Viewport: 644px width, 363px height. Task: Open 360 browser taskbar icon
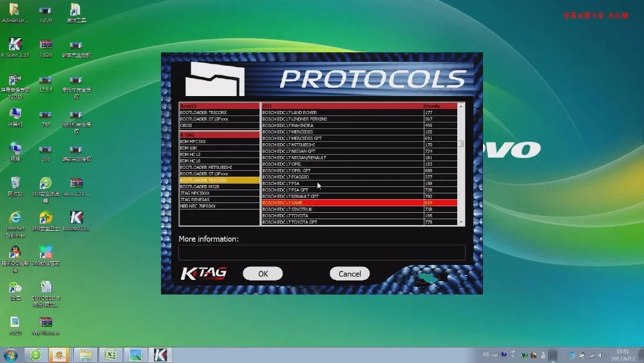pyautogui.click(x=35, y=355)
